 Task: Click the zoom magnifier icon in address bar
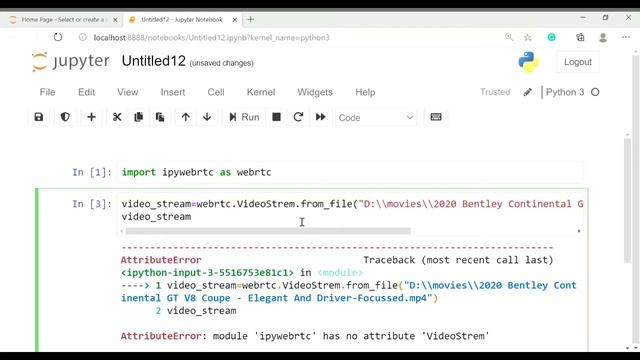click(509, 38)
